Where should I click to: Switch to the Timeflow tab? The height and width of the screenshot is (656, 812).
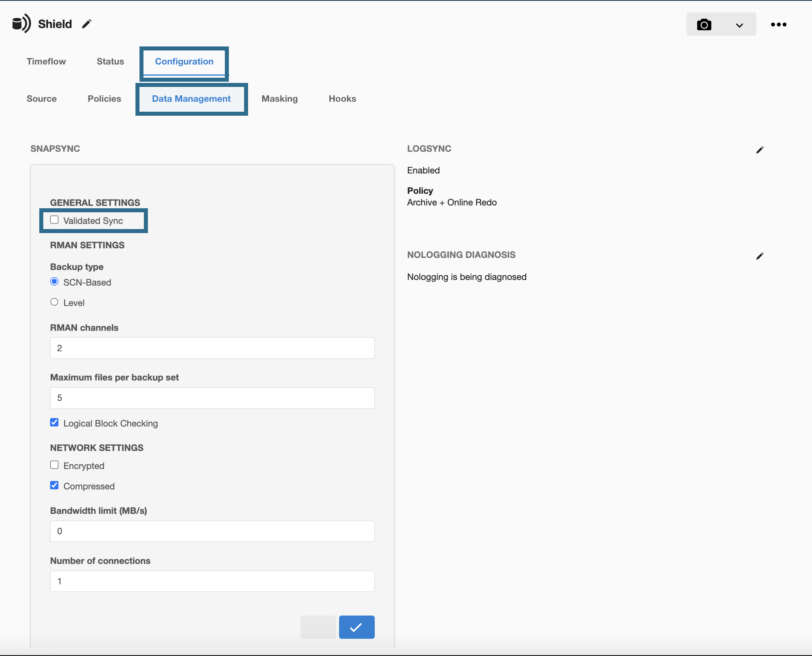46,61
